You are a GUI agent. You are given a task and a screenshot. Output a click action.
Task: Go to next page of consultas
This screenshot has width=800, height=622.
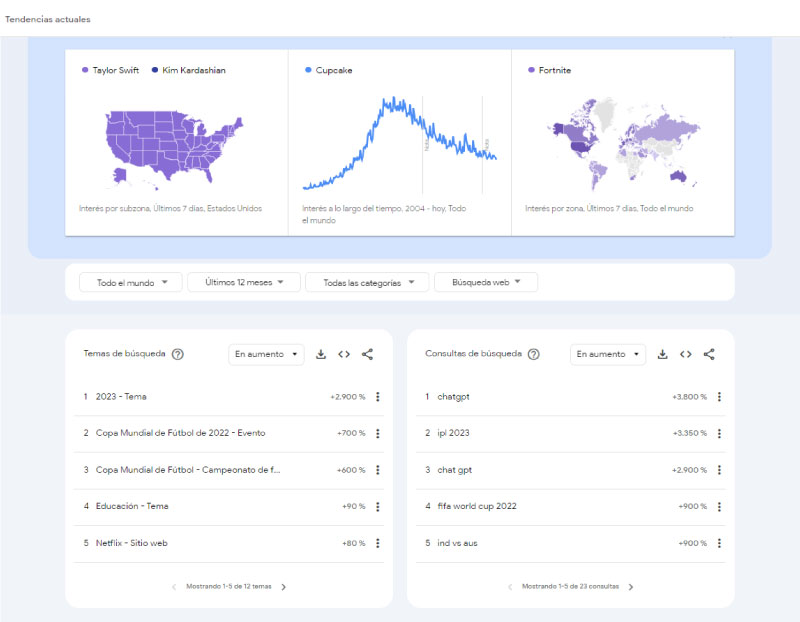pos(631,587)
